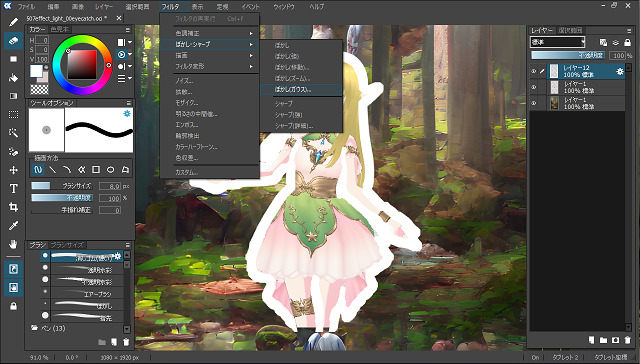Add a layer folder in layer panel
The width and height of the screenshot is (640, 364).
tap(603, 340)
